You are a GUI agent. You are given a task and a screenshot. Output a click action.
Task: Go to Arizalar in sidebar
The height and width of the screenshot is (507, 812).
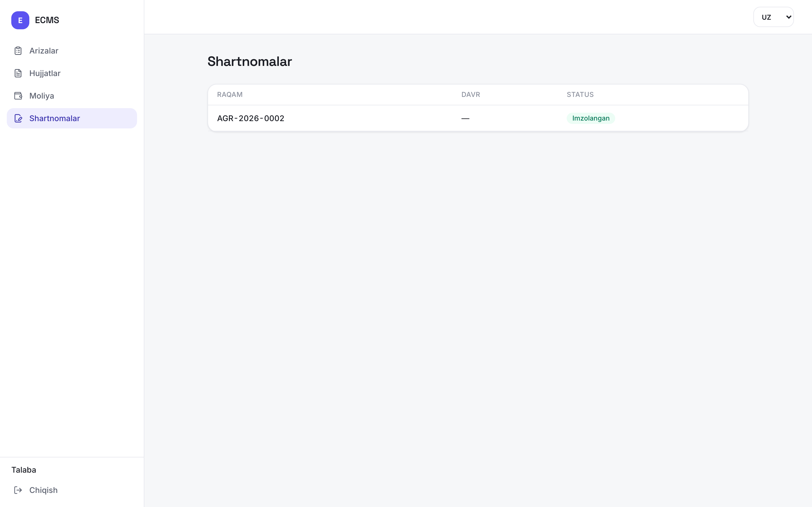click(x=72, y=51)
